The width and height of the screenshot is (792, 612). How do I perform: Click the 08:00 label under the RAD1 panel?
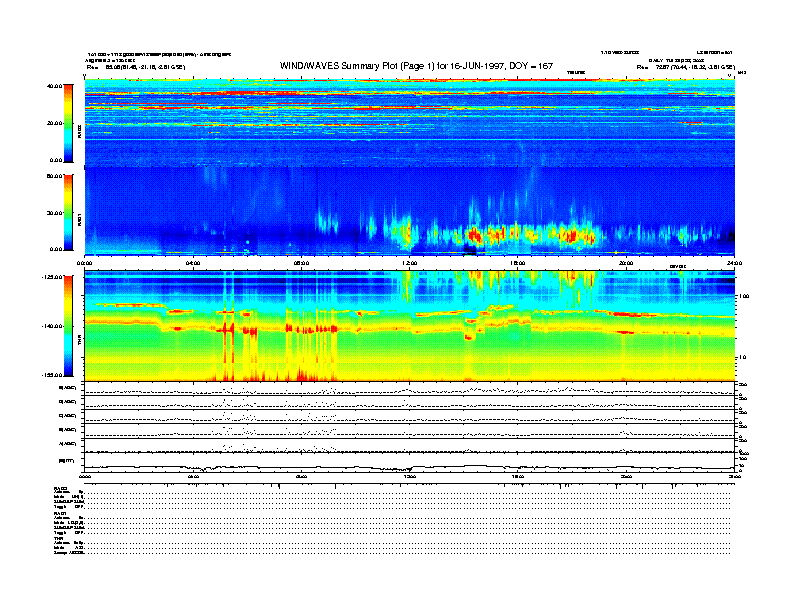click(x=302, y=263)
